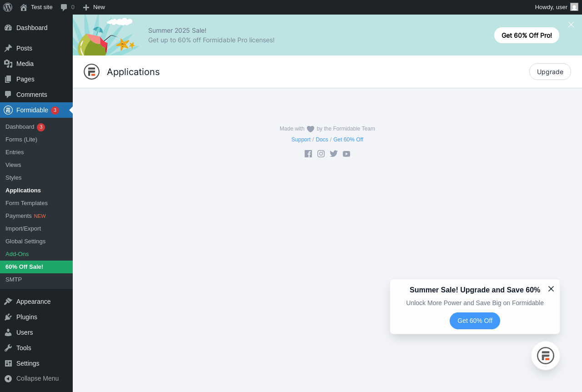This screenshot has width=582, height=392.
Task: Open Formidable submenu Dashboard with badge
Action: pyautogui.click(x=36, y=127)
